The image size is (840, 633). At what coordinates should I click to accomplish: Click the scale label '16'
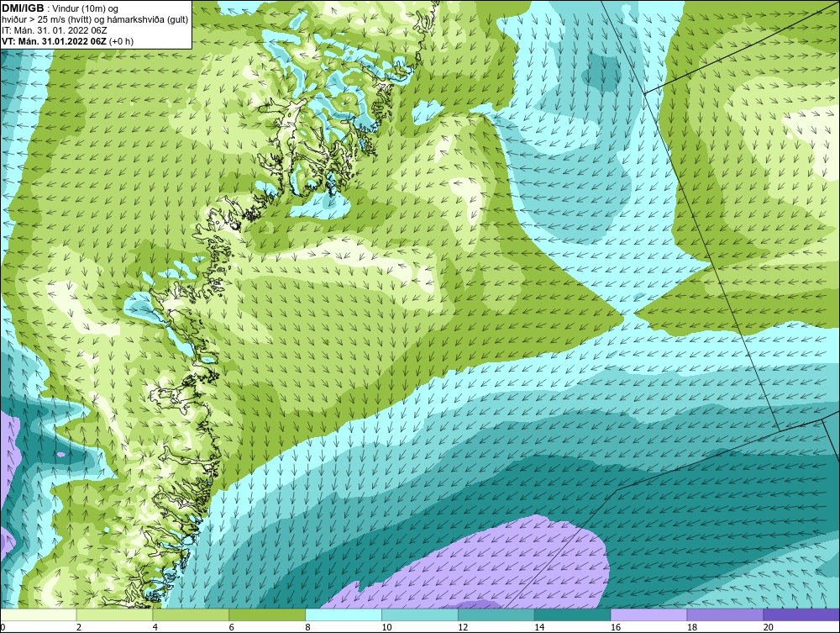tap(616, 627)
